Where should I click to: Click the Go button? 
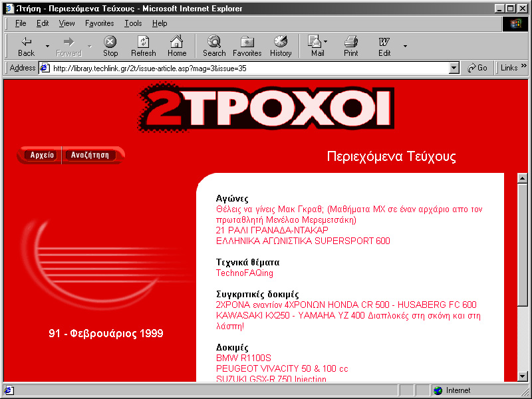pos(477,68)
